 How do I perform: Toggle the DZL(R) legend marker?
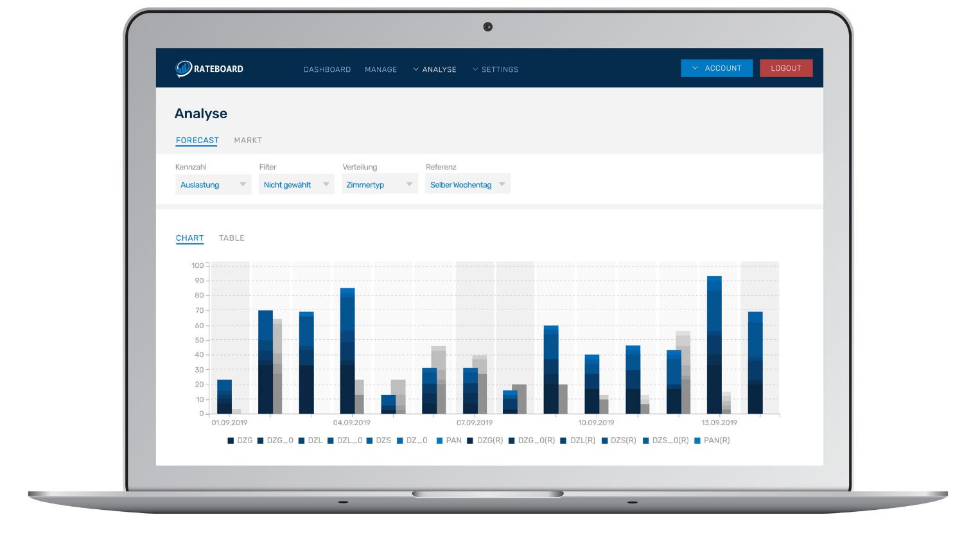tap(563, 441)
